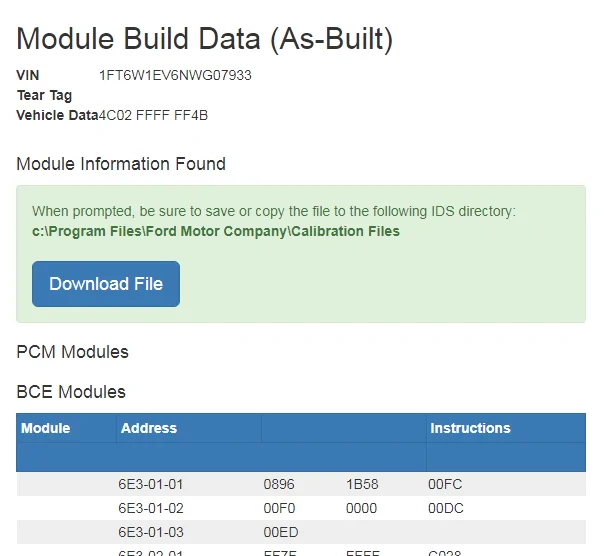Click the Module column header
This screenshot has width=604, height=556.
pos(46,428)
